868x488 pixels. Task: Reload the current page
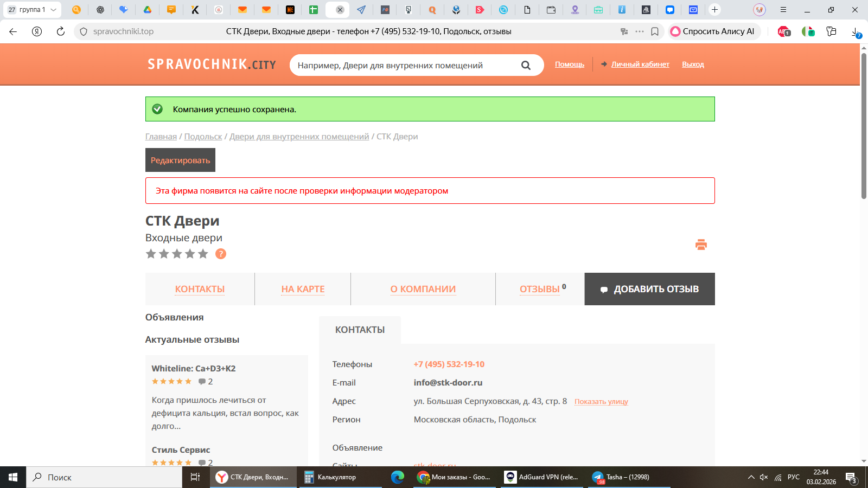click(x=61, y=31)
